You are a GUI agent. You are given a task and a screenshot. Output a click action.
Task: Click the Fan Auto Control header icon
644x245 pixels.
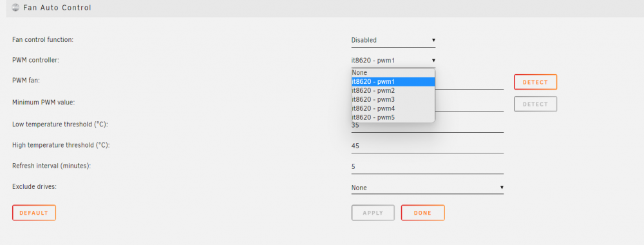pos(15,7)
